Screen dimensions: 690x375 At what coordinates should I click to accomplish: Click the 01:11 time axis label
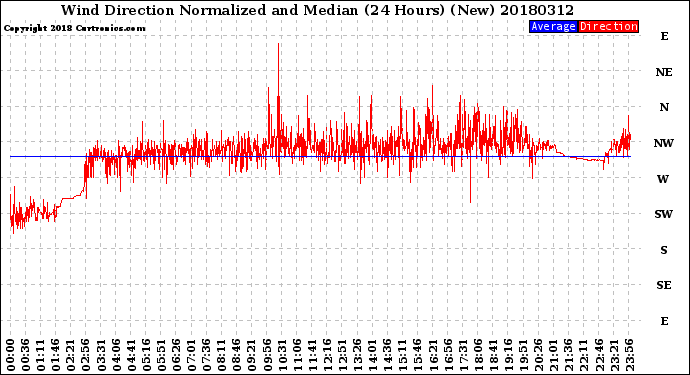[x=41, y=355]
